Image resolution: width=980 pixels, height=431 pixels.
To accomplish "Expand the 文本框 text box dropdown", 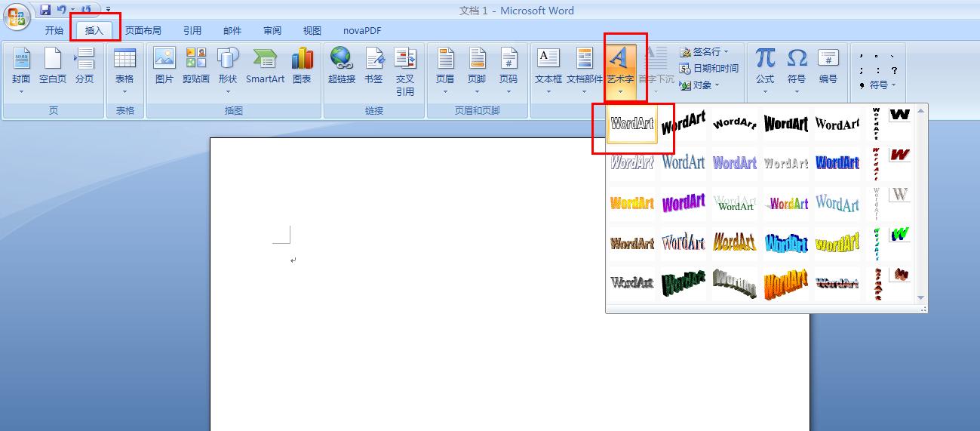I will click(x=548, y=91).
